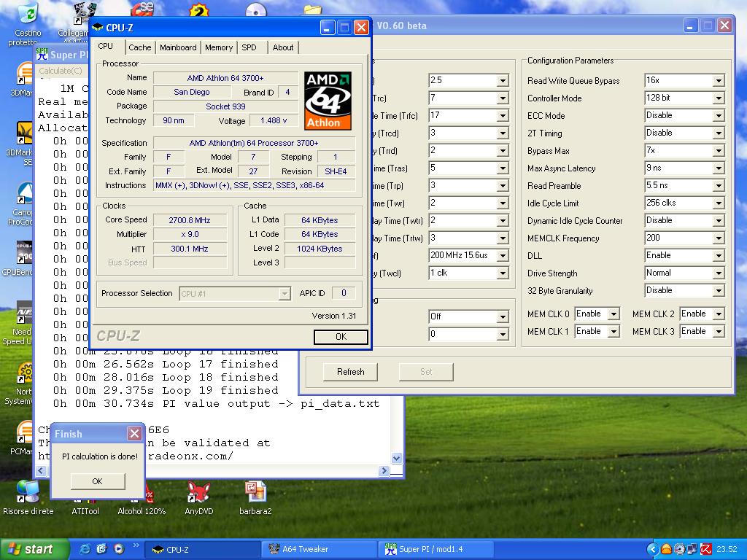
Task: Click the system clock showing 23.52
Action: [x=727, y=549]
